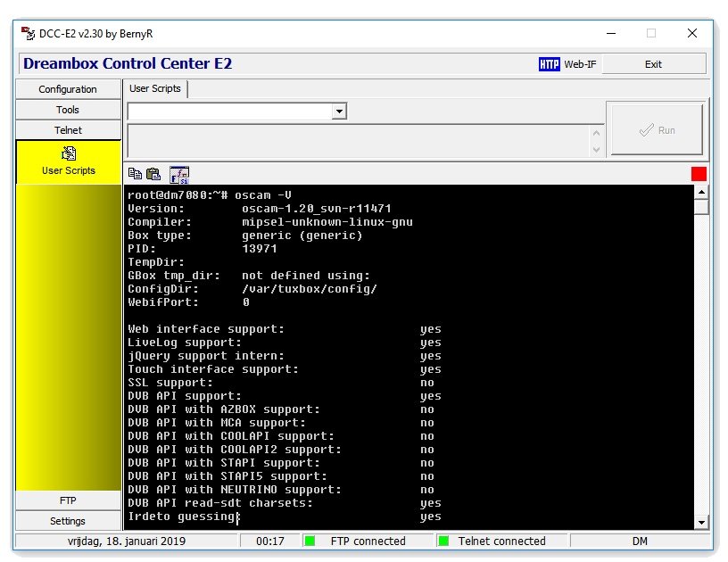Click the DCC-E2 title bar app icon
The height and width of the screenshot is (562, 728).
pyautogui.click(x=28, y=33)
